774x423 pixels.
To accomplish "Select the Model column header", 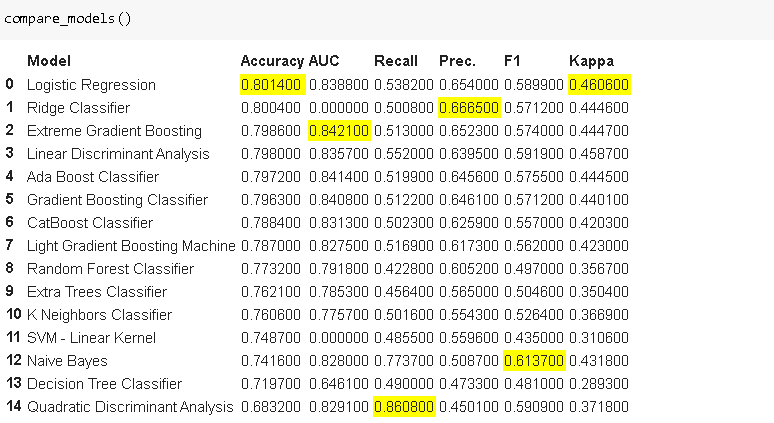I will (49, 61).
